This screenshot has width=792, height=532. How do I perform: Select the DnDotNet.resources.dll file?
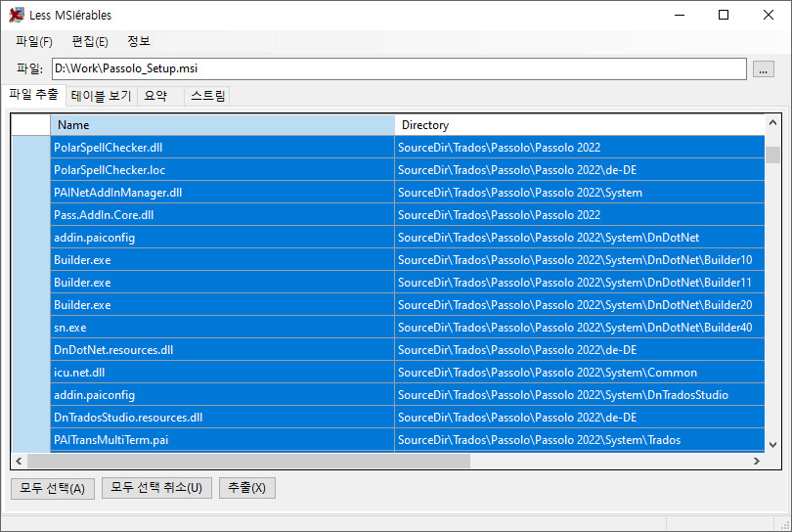[222, 350]
